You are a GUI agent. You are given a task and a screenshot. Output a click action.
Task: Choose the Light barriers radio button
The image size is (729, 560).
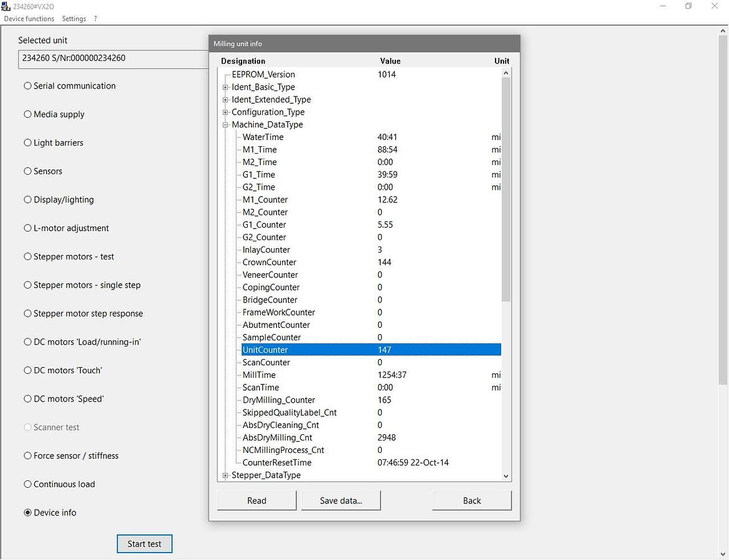tap(28, 143)
